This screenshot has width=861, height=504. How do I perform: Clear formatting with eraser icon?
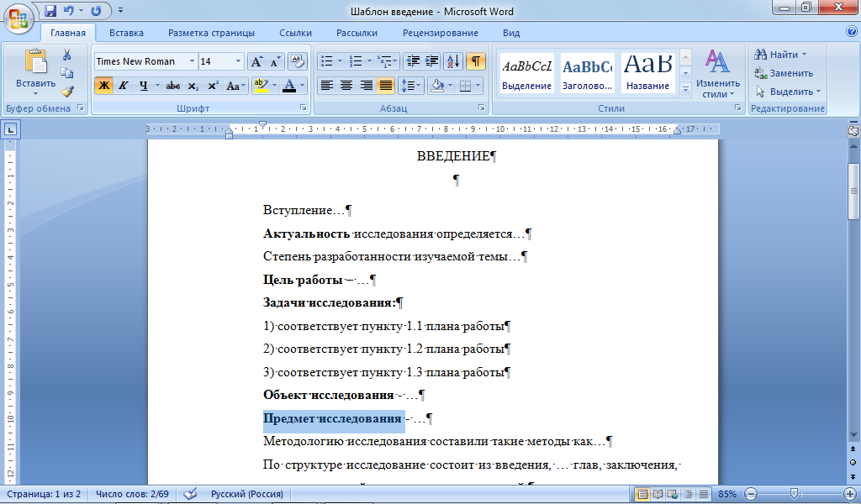coord(297,61)
